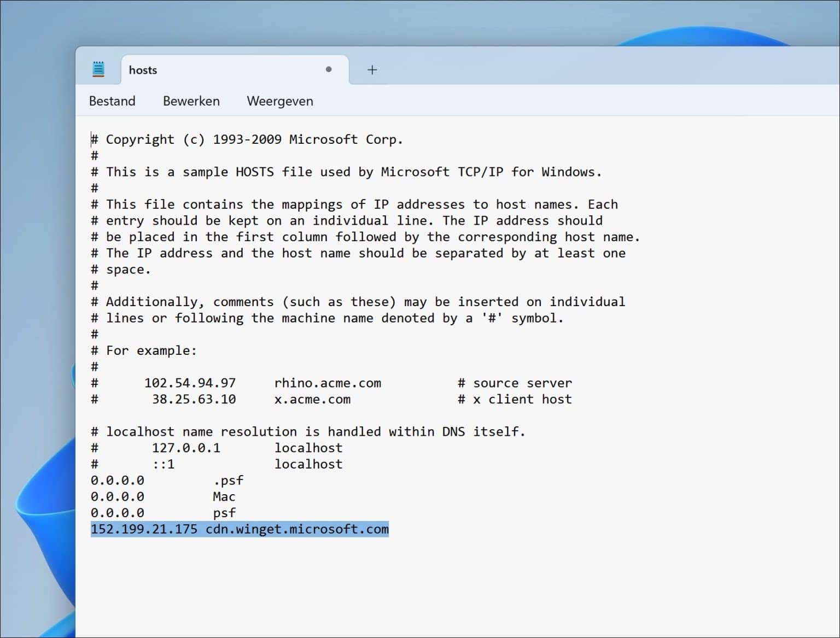Screen dimensions: 840x638
Task: Place cursor on the "0.0.0.0 Mac" line
Action: click(x=164, y=496)
